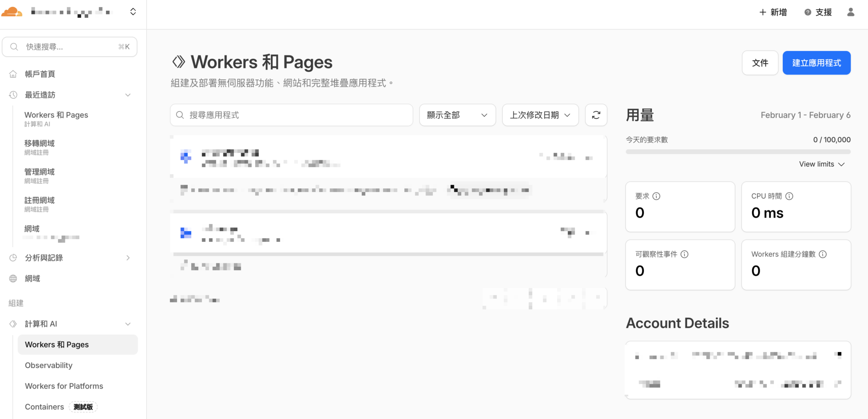Click the 網域 globe icon

click(x=13, y=279)
